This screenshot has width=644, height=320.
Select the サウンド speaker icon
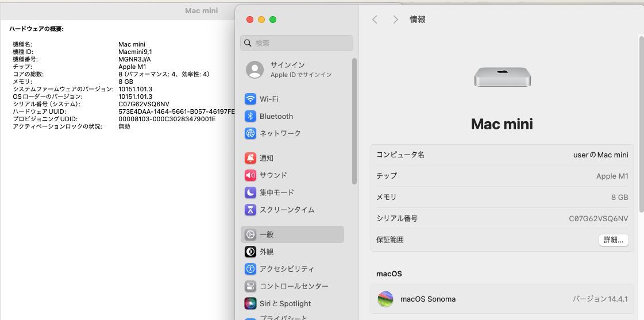tap(250, 175)
